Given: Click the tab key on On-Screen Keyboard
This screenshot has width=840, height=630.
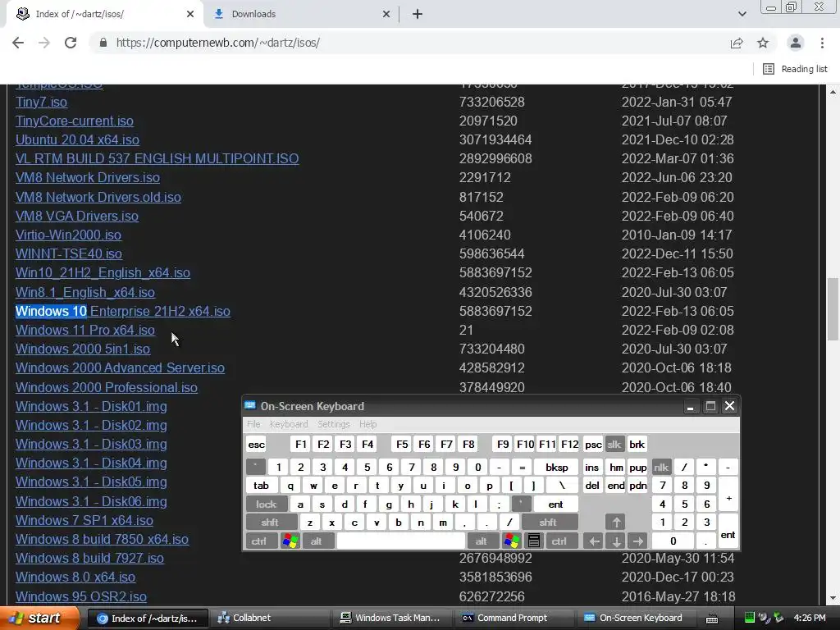Looking at the screenshot, I should point(262,486).
